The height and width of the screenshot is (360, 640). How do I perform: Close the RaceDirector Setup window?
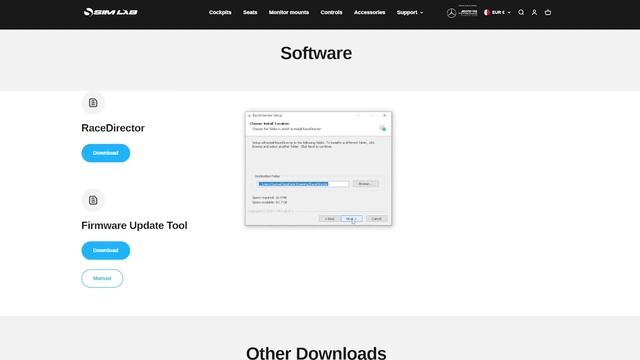click(x=384, y=116)
